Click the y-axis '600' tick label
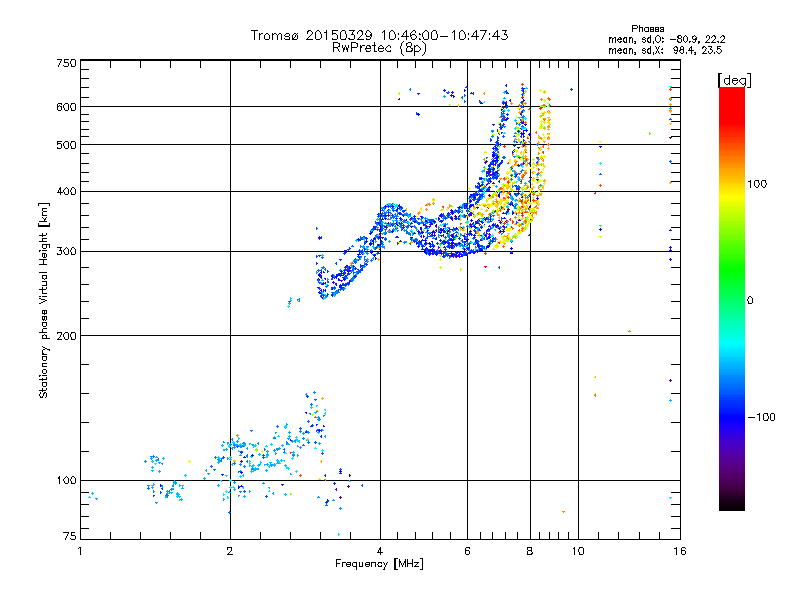The height and width of the screenshot is (600, 800). [x=66, y=107]
